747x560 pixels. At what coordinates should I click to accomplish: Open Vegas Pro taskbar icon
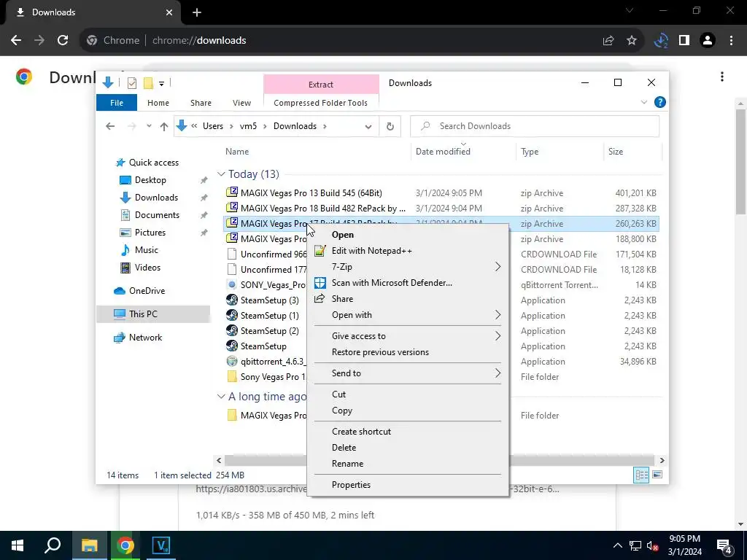coord(161,545)
